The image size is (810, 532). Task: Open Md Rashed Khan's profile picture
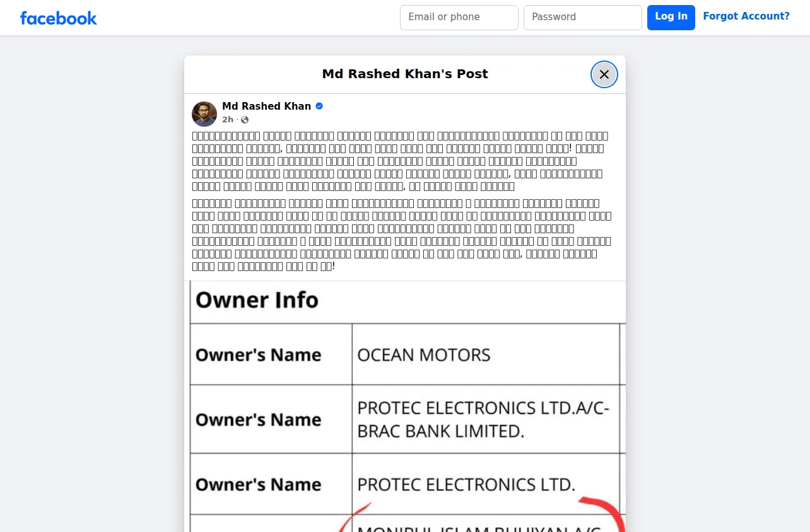tap(204, 114)
